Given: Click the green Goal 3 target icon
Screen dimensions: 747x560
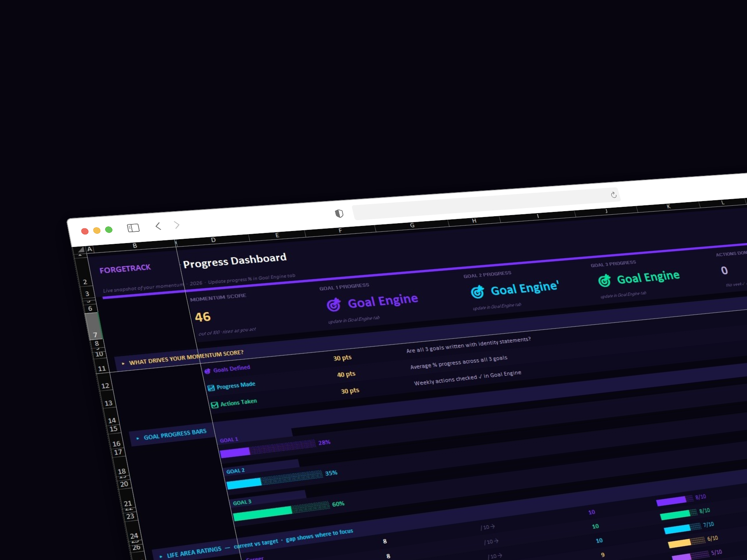Looking at the screenshot, I should [604, 280].
